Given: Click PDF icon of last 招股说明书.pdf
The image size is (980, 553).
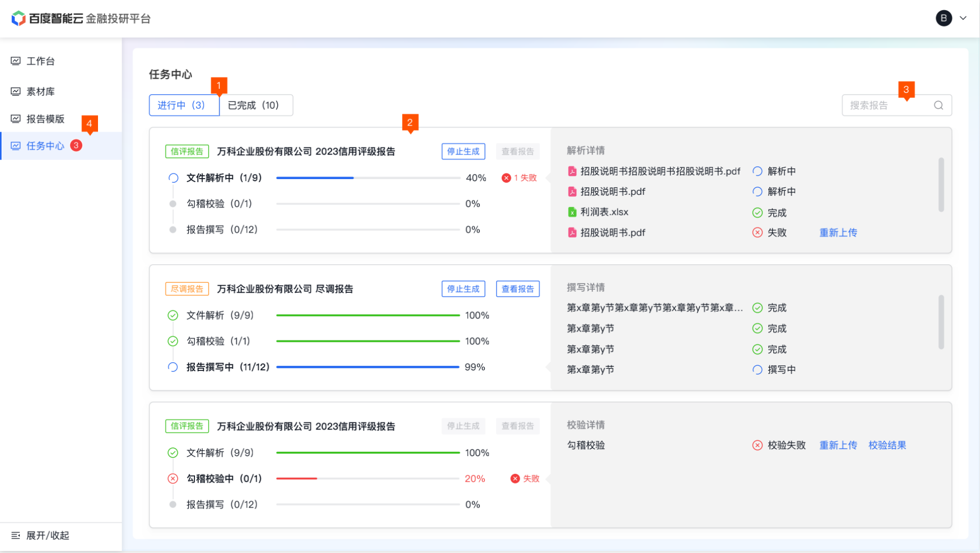Looking at the screenshot, I should (x=572, y=233).
